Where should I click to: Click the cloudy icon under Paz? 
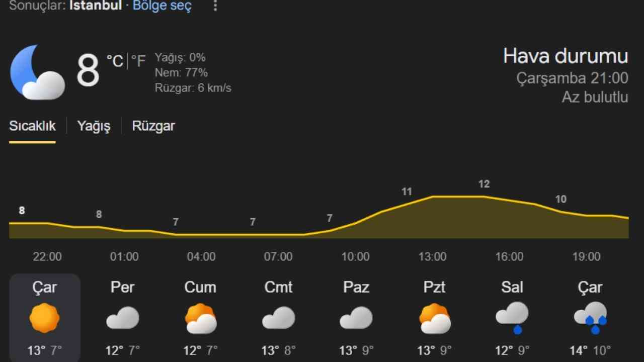pyautogui.click(x=356, y=318)
